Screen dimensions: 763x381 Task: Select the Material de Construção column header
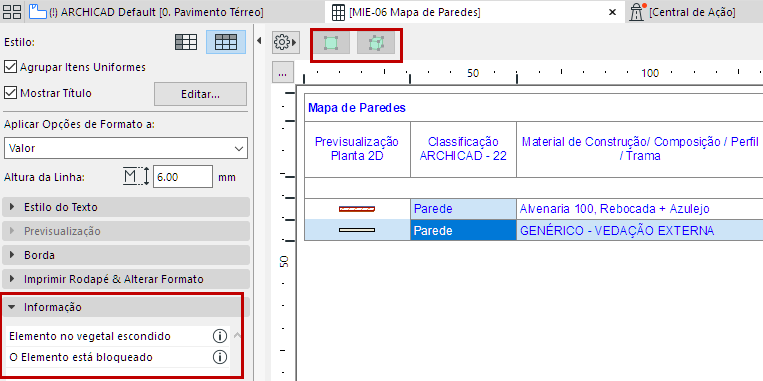[640, 149]
